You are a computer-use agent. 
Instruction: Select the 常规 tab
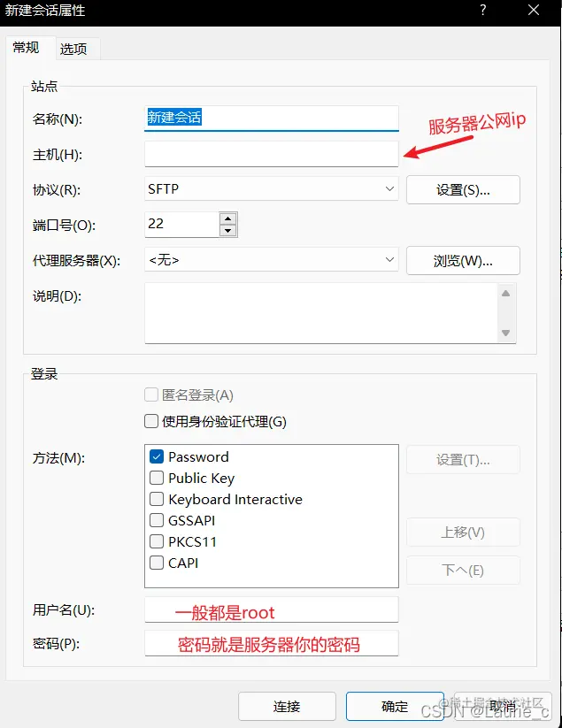(x=28, y=50)
